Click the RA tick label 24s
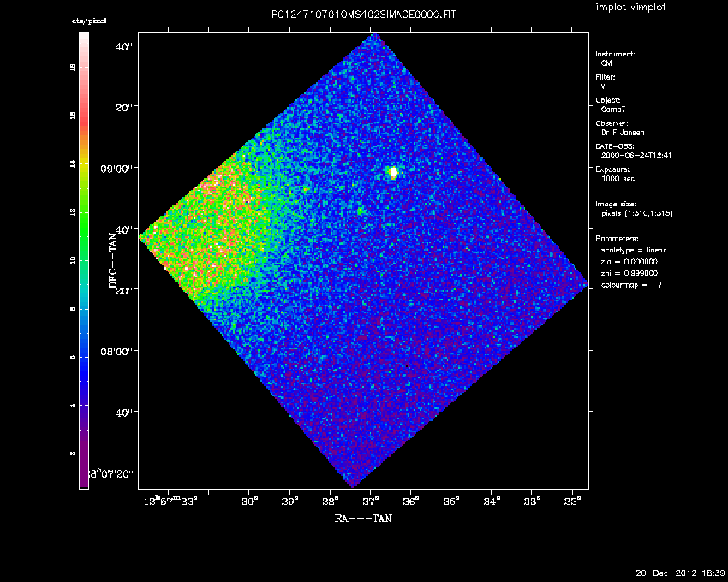Viewport: 728px width, 582px height. (492, 502)
